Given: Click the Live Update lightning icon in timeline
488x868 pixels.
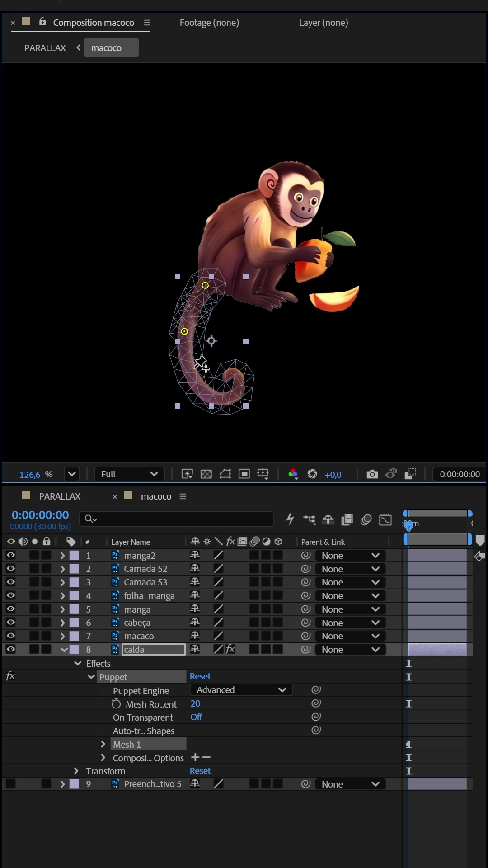Looking at the screenshot, I should tap(290, 519).
